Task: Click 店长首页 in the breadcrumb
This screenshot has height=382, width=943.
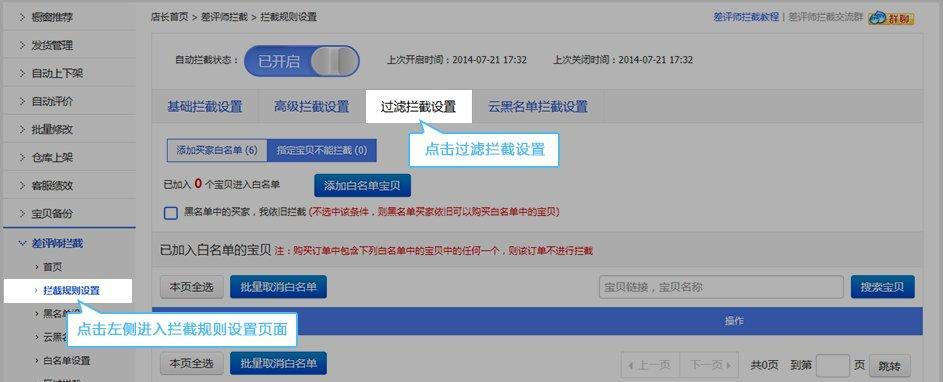Action: (170, 17)
